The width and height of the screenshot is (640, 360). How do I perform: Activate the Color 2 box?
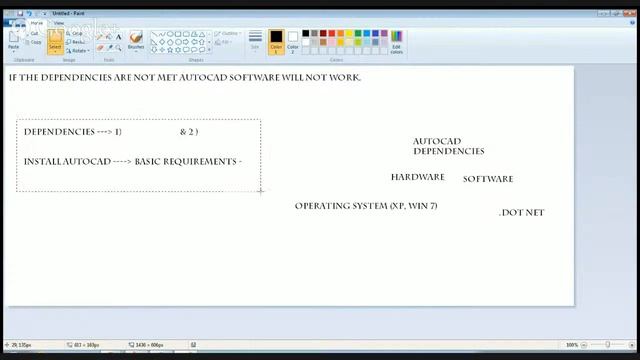click(x=293, y=42)
